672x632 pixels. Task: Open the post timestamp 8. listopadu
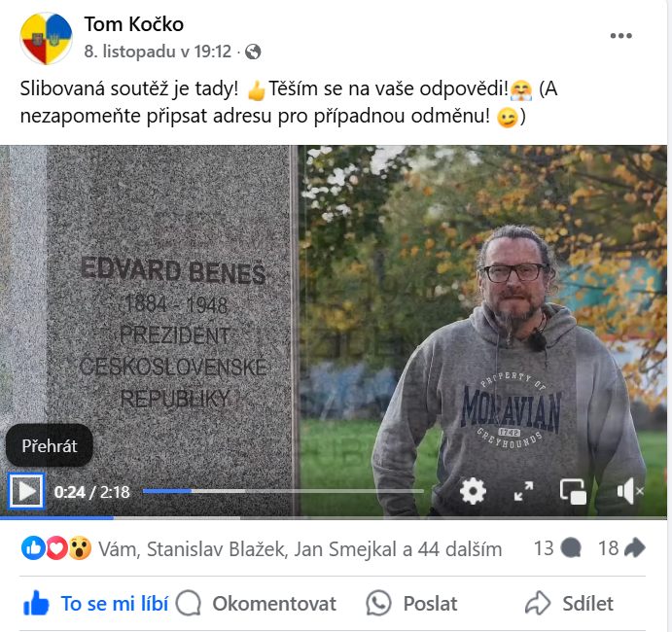[x=158, y=52]
